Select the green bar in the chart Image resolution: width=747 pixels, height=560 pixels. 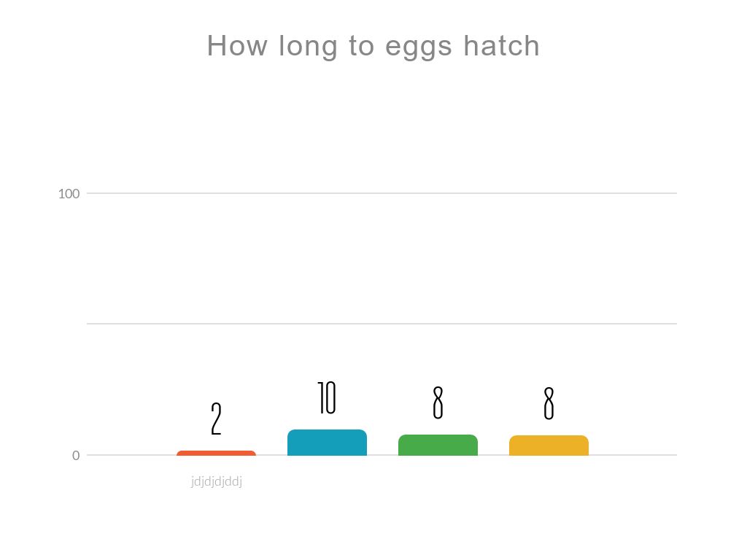[x=438, y=445]
